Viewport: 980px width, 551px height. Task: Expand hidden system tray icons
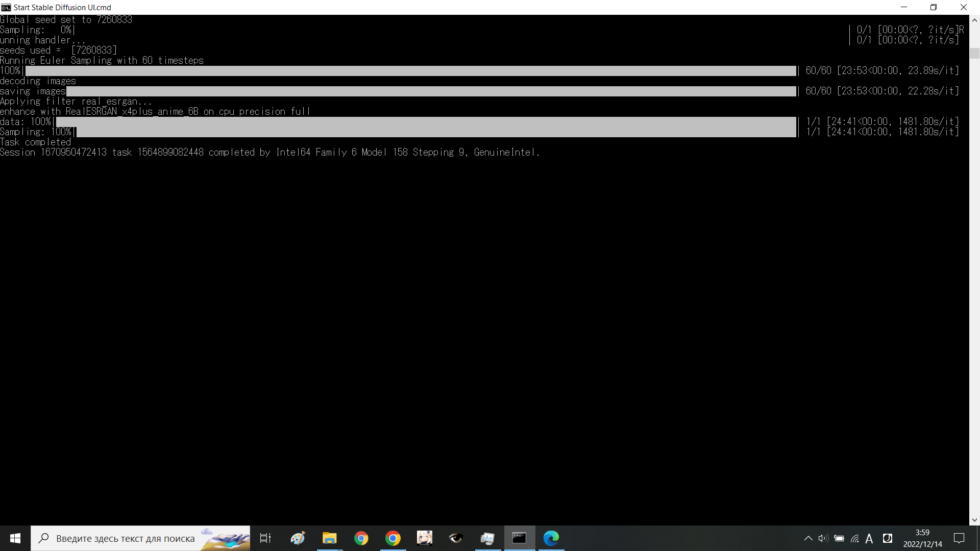click(x=808, y=538)
